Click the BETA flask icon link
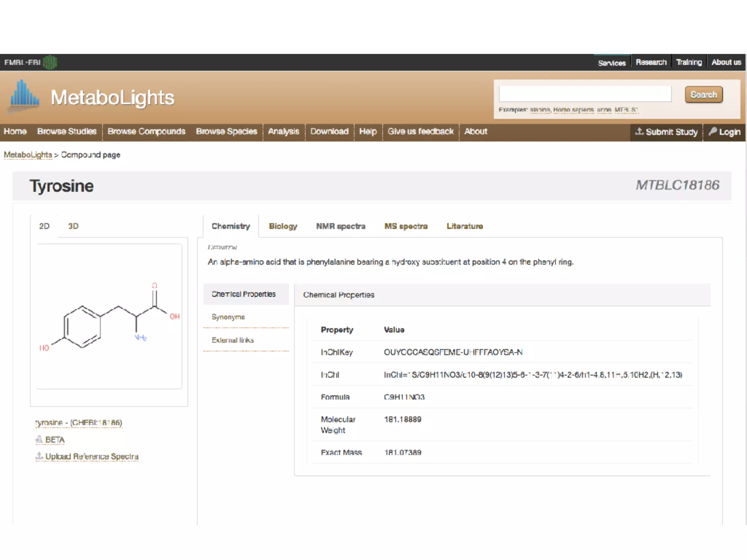 (39, 440)
